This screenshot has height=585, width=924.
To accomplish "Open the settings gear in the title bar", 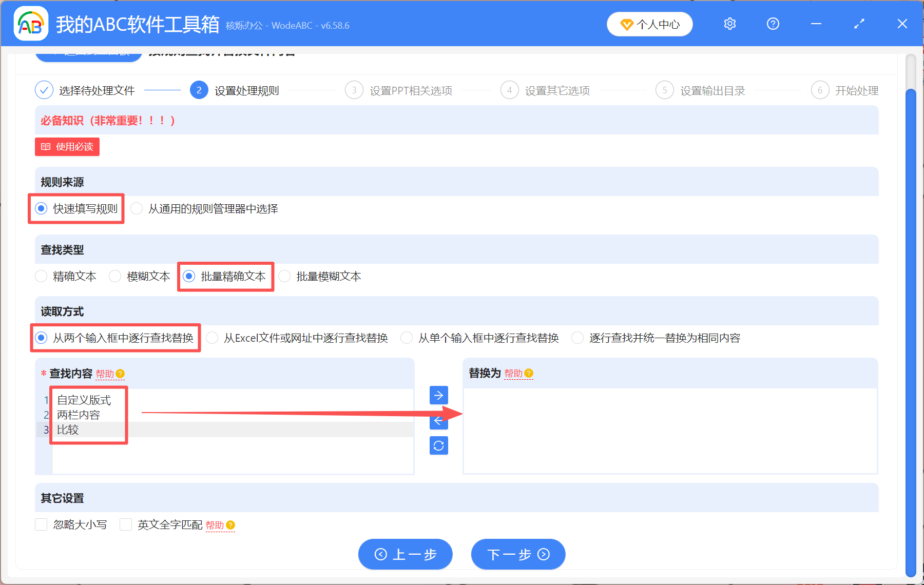I will (x=729, y=24).
